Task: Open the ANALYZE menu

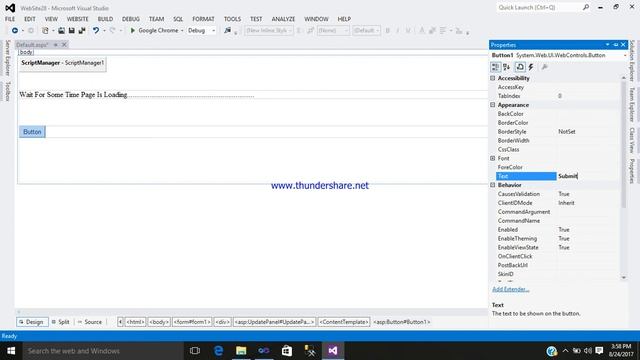Action: click(x=283, y=19)
